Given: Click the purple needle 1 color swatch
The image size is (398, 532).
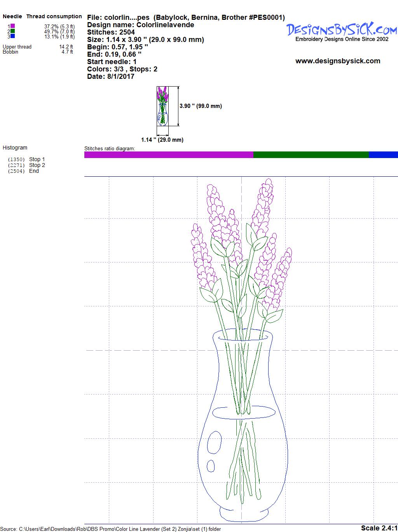Looking at the screenshot, I should 13,26.
